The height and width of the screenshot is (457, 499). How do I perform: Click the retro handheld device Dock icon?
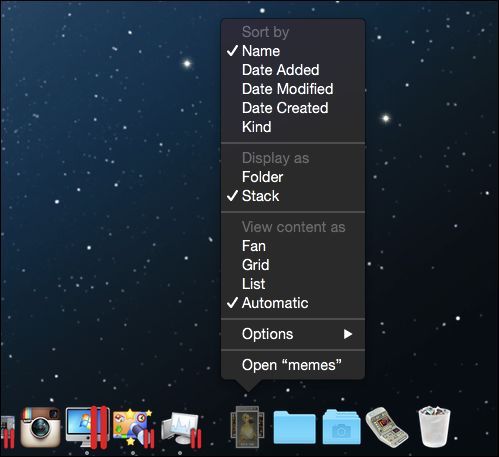[x=387, y=427]
